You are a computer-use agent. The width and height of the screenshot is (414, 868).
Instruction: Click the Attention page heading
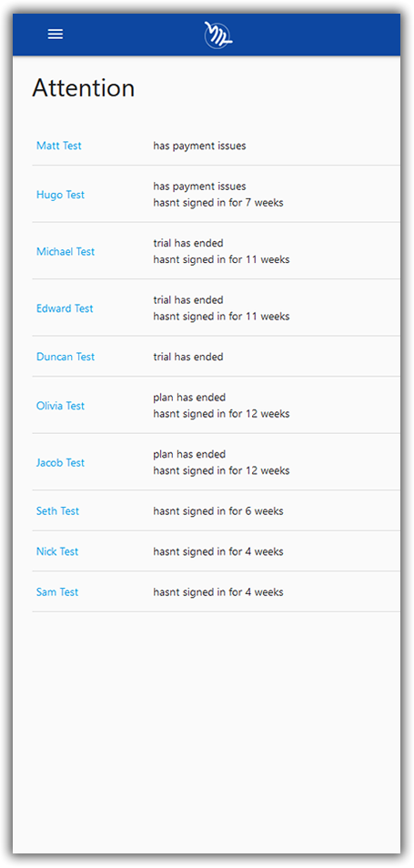point(83,88)
